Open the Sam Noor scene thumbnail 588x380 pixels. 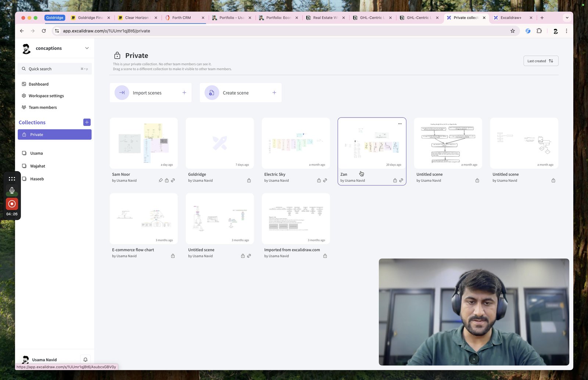[144, 143]
